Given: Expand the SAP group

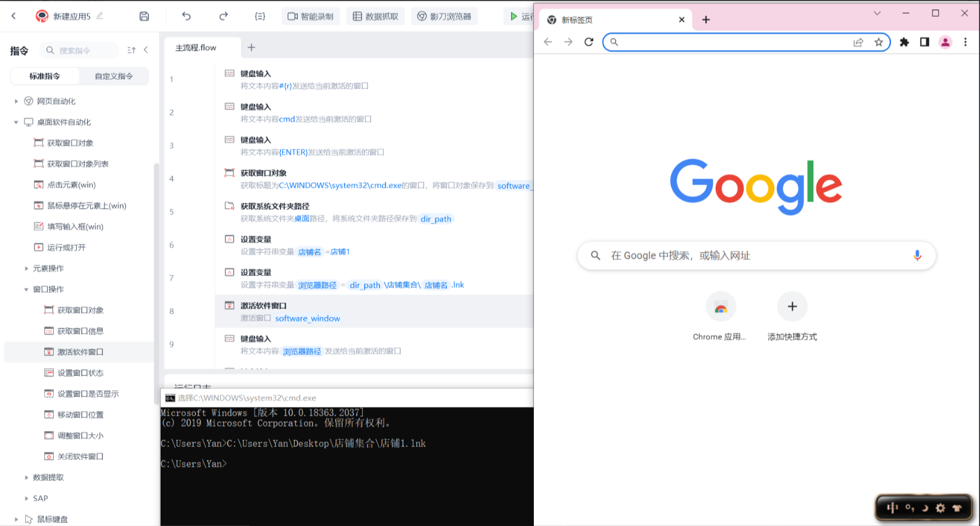Looking at the screenshot, I should coord(26,498).
